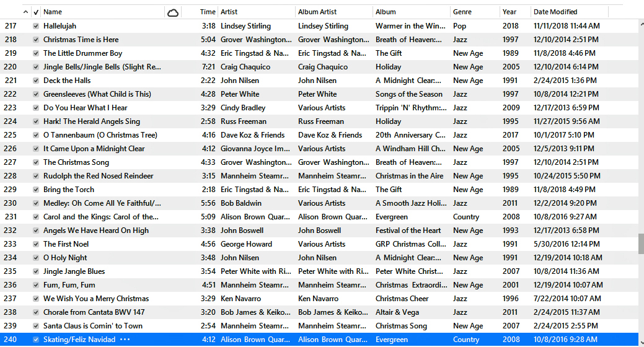644x347 pixels.
Task: Click the checkmark column header icon
Action: tap(36, 12)
